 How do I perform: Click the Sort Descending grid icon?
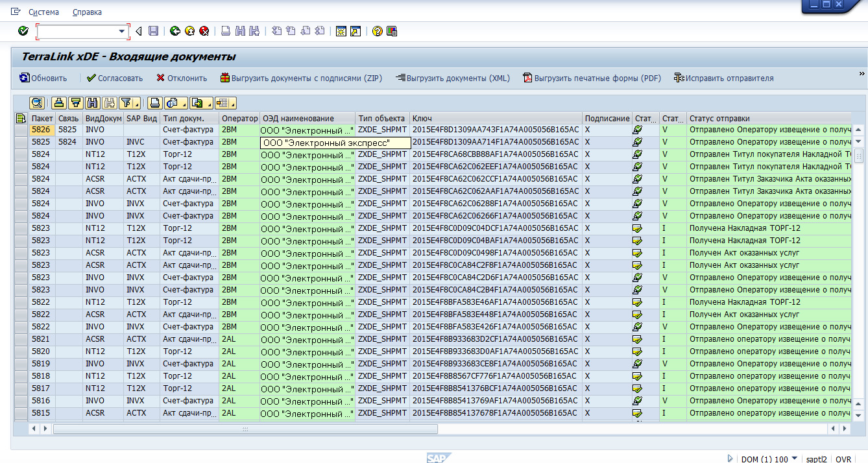(x=75, y=102)
